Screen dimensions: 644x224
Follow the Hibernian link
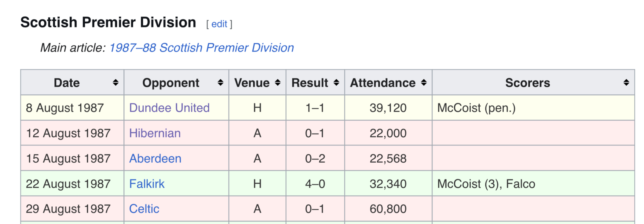click(x=155, y=133)
